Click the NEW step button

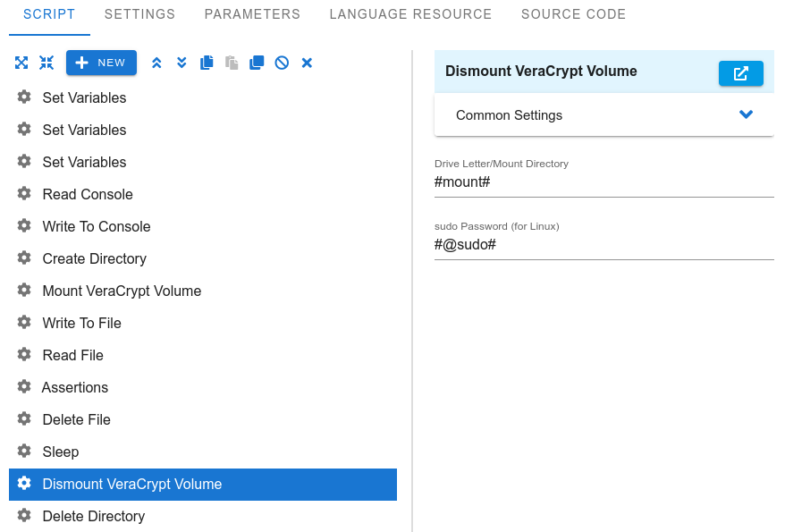click(x=101, y=63)
